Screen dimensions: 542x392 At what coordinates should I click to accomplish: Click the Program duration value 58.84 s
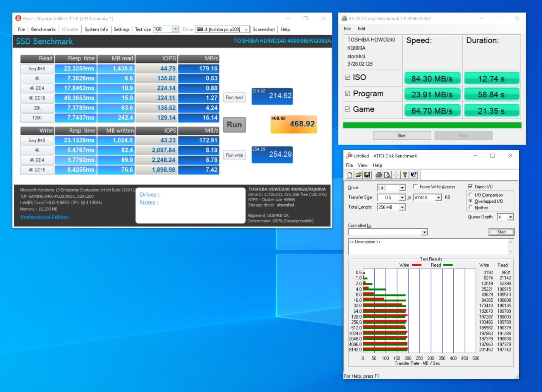491,94
